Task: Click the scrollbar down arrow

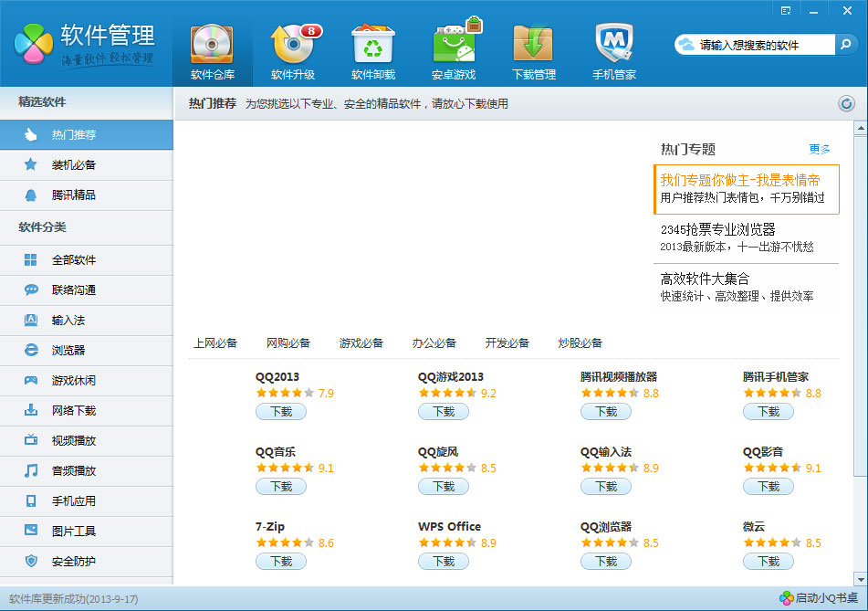Action: pyautogui.click(x=861, y=579)
